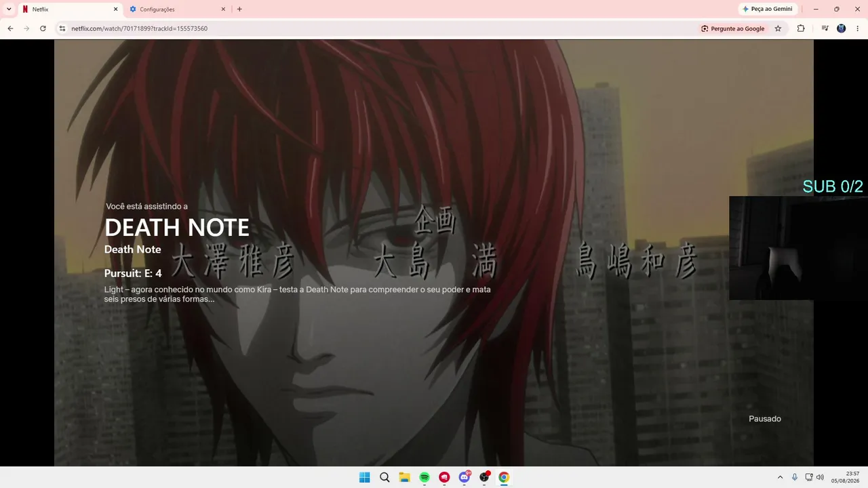Viewport: 868px width, 488px height.
Task: Open the volume tray icon
Action: pos(820,477)
